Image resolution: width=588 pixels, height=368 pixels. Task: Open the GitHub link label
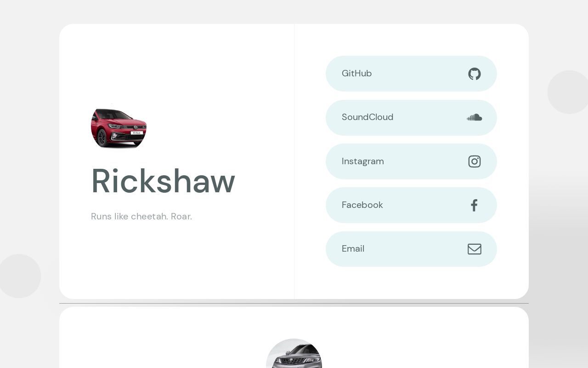tap(357, 74)
